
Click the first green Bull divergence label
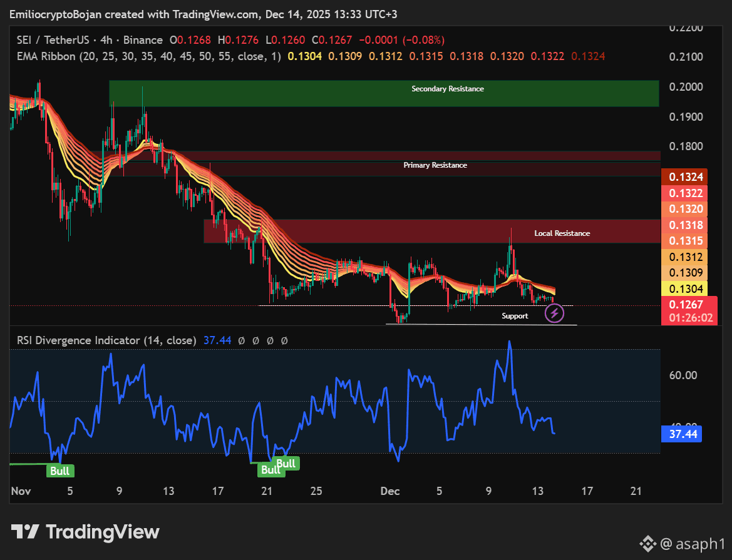[60, 471]
